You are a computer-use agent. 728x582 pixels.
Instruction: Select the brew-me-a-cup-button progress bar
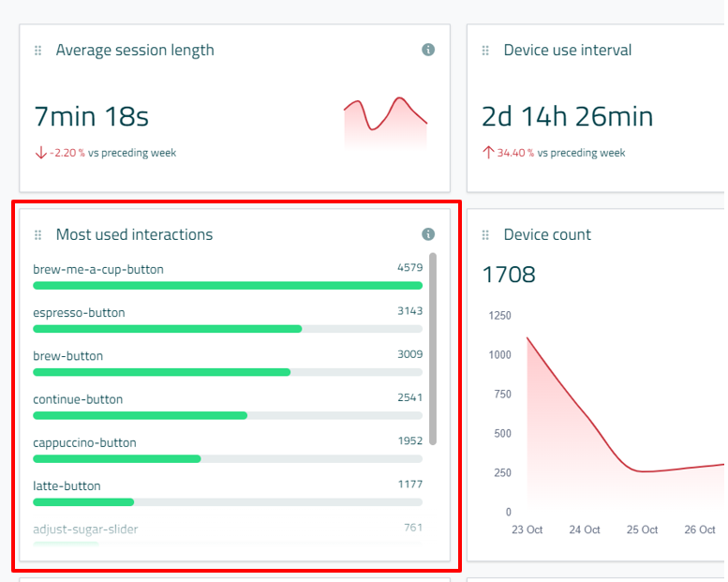(228, 286)
